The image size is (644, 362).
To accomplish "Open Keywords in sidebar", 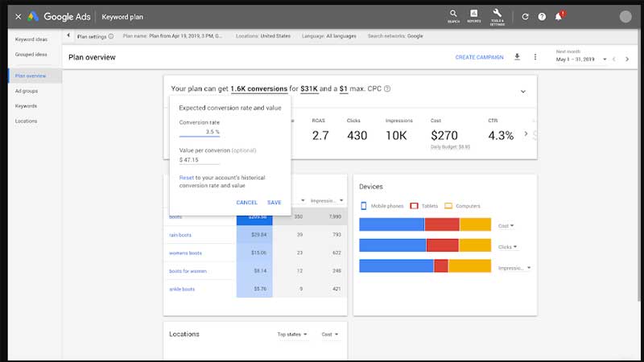I will [x=26, y=106].
